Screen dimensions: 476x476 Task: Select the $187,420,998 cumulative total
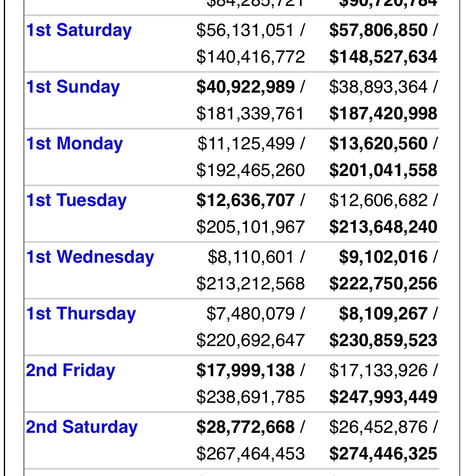click(x=383, y=114)
